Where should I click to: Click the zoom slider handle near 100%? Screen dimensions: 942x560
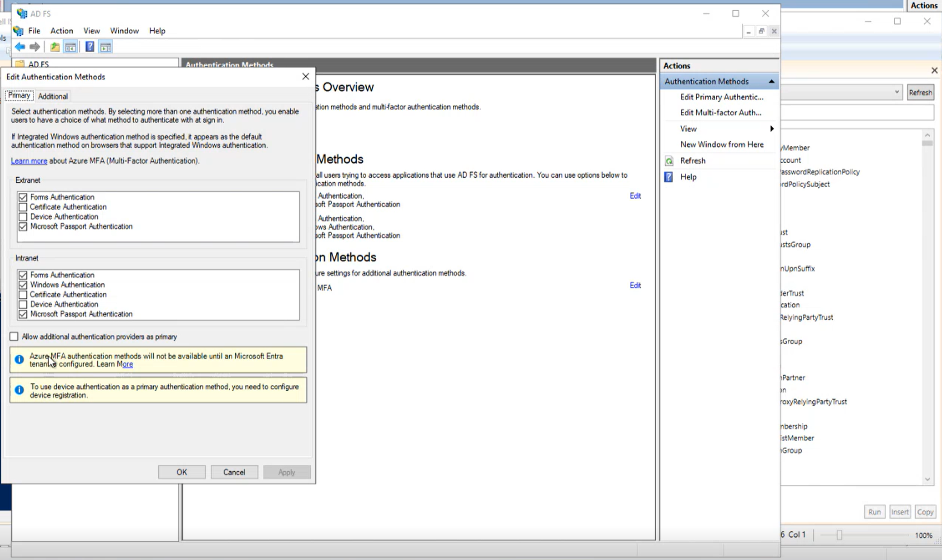pyautogui.click(x=839, y=535)
